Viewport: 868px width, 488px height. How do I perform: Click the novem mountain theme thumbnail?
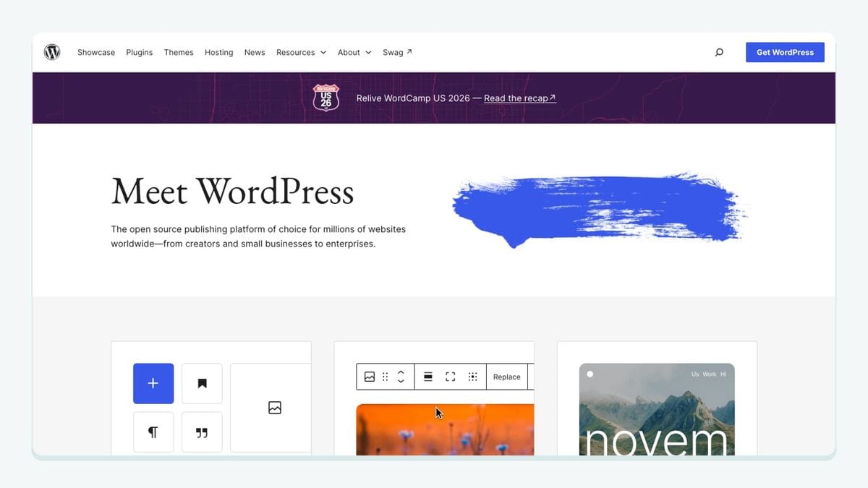click(657, 409)
